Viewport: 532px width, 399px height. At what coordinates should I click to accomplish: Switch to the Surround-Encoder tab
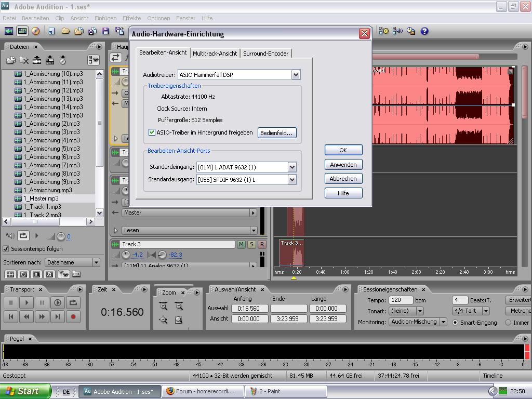265,54
